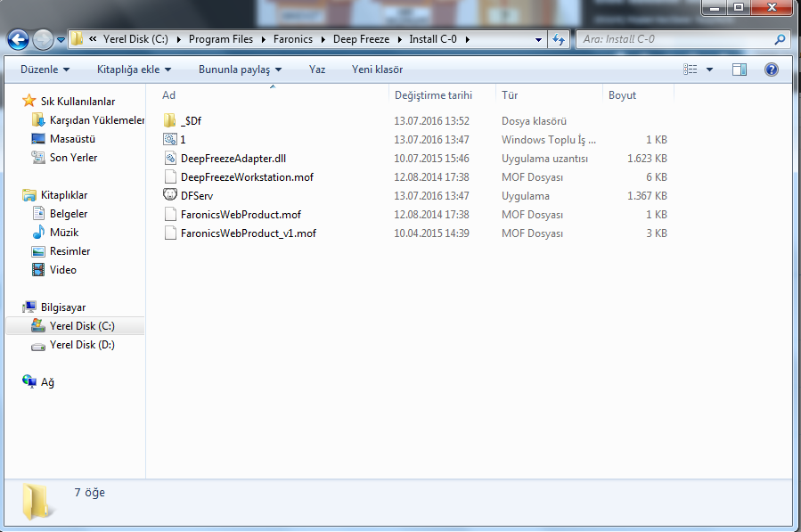Select DeepFreezeAdapter.dll file icon

[x=170, y=159]
